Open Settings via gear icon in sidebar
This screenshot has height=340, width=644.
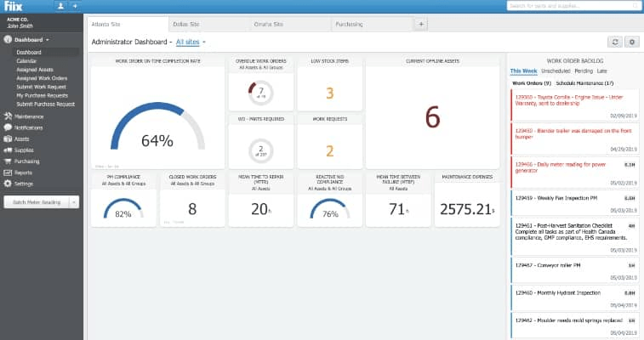tap(8, 184)
